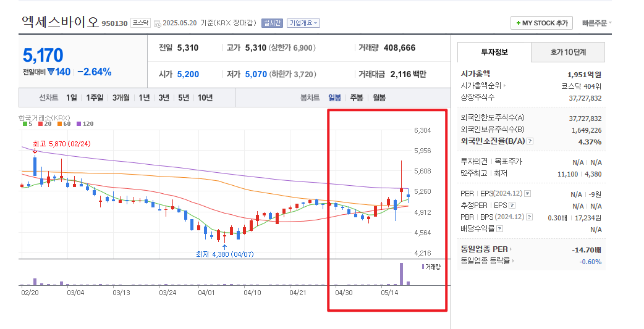Click the 고가 5,310 value

[256, 48]
